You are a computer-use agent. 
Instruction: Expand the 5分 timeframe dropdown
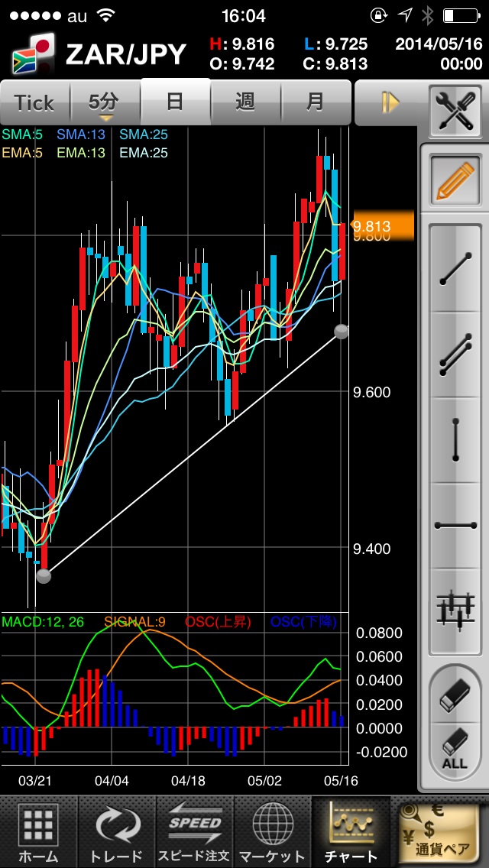[105, 102]
